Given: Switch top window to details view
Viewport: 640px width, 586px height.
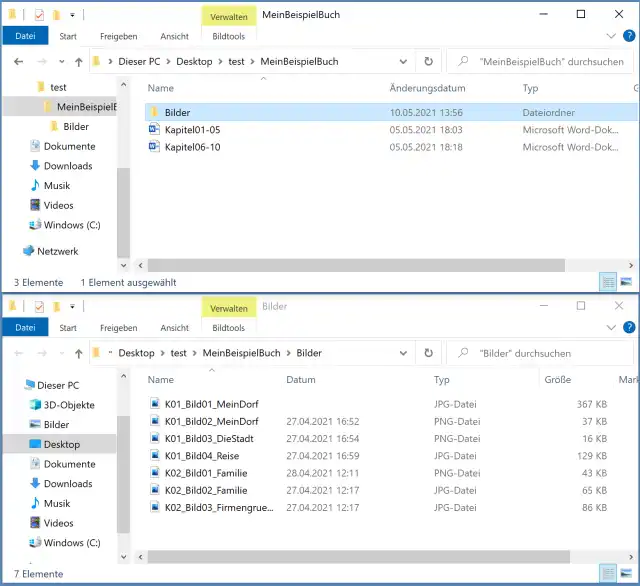Looking at the screenshot, I should pos(609,283).
